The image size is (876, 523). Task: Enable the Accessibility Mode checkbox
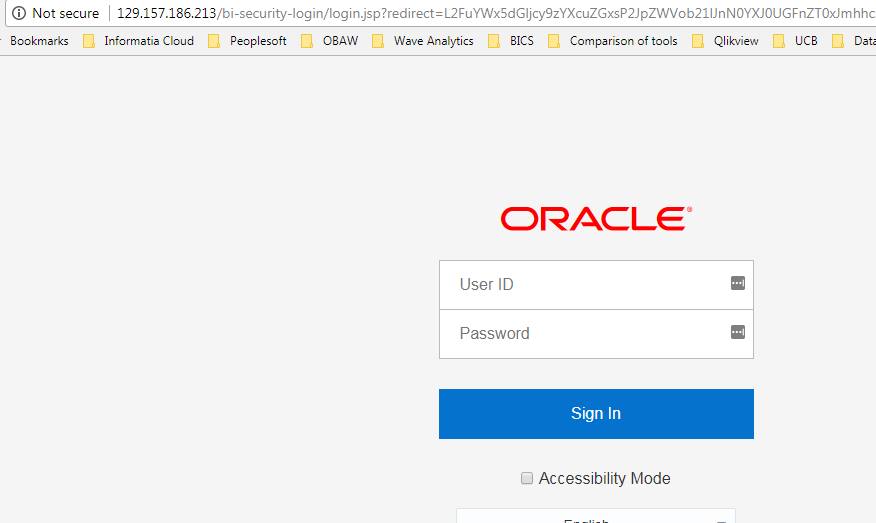(x=527, y=479)
